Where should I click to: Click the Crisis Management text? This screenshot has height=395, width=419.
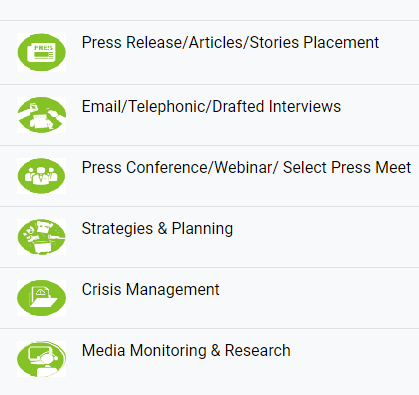click(x=151, y=289)
